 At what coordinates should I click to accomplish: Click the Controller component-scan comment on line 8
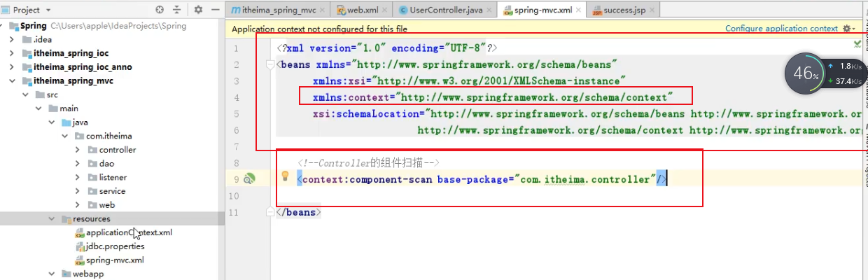tap(368, 163)
